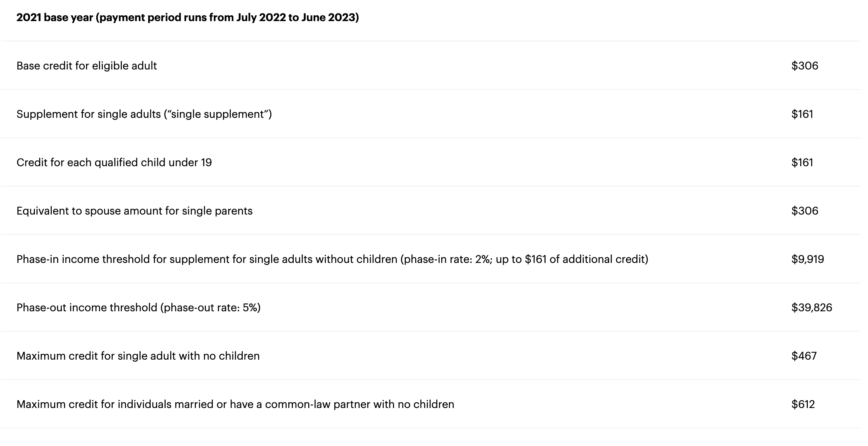Click the words 'Phase-out income threshold'
Viewport: 868px width, 446px height.
[87, 308]
